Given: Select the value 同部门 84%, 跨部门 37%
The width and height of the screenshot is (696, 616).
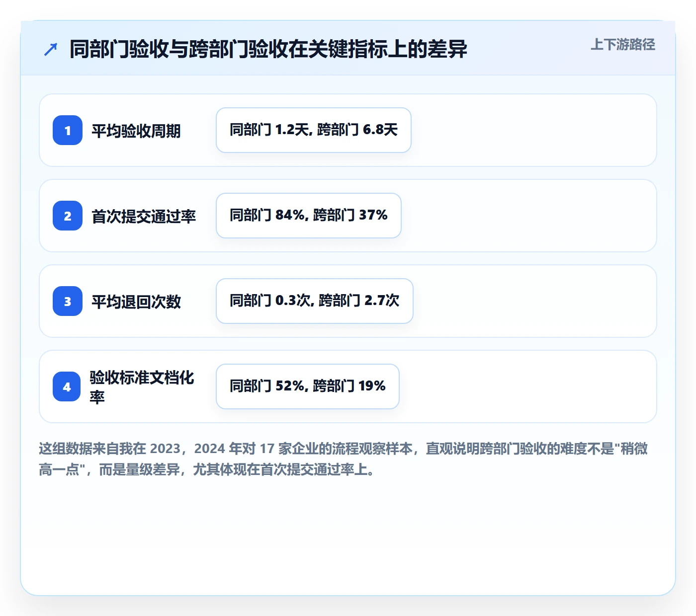Looking at the screenshot, I should pyautogui.click(x=309, y=216).
